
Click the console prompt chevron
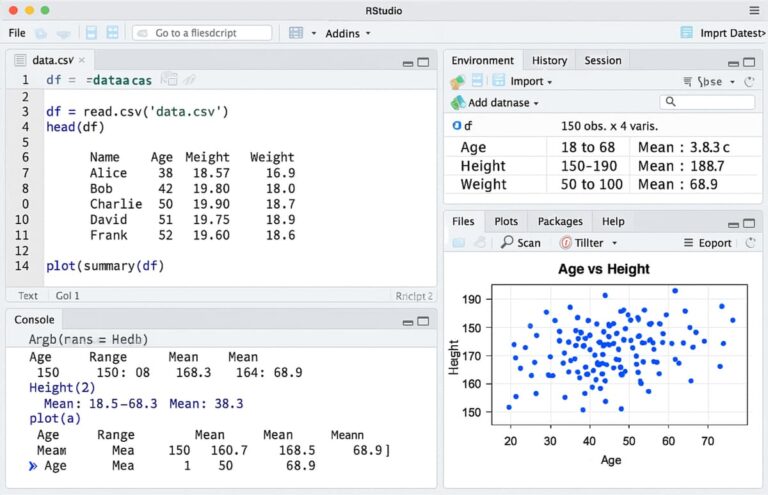point(33,466)
